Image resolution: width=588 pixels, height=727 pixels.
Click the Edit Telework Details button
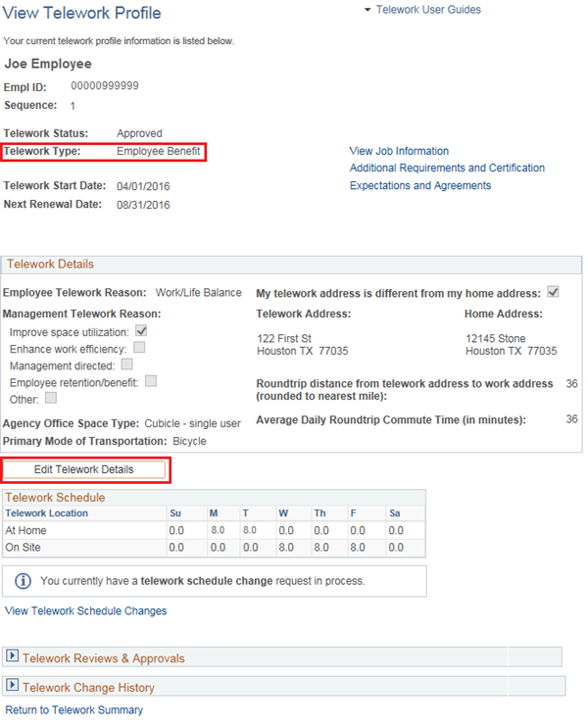[84, 469]
